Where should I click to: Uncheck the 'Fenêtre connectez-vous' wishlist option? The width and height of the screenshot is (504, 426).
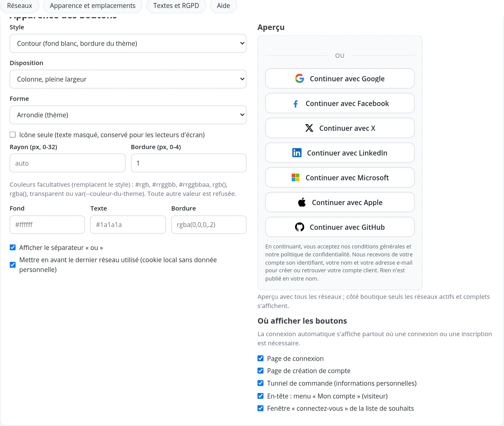pos(260,408)
